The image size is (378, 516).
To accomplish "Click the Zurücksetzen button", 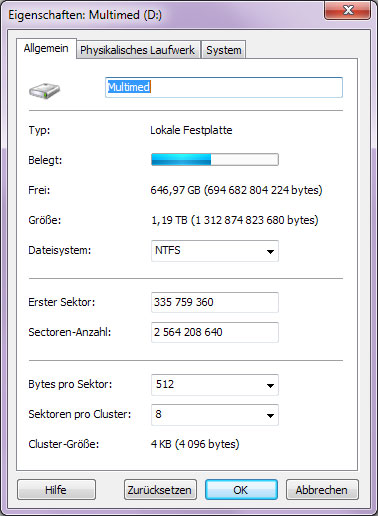I will tap(160, 490).
